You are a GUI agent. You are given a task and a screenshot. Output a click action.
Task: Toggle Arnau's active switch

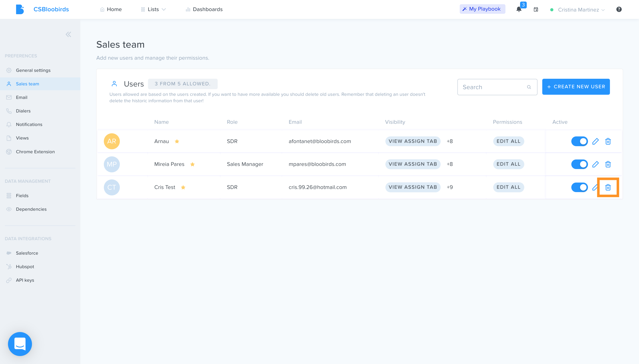[x=580, y=141]
